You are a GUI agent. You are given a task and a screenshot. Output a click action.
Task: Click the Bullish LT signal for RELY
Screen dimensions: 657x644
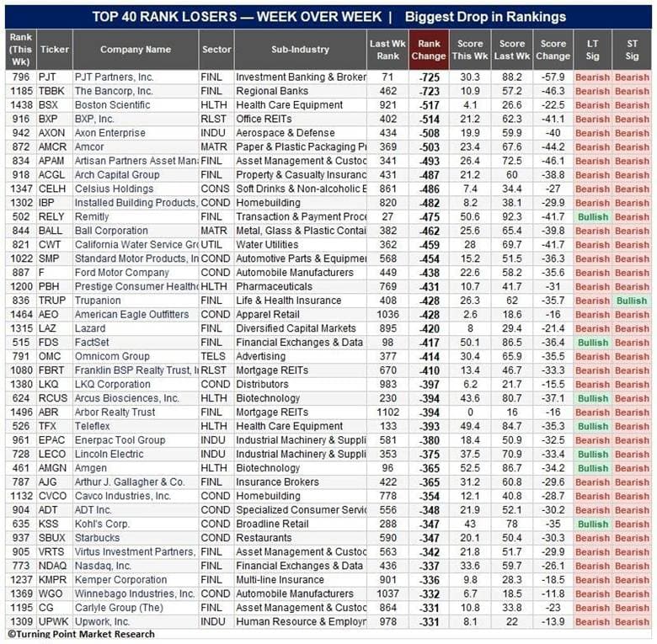[x=592, y=217]
